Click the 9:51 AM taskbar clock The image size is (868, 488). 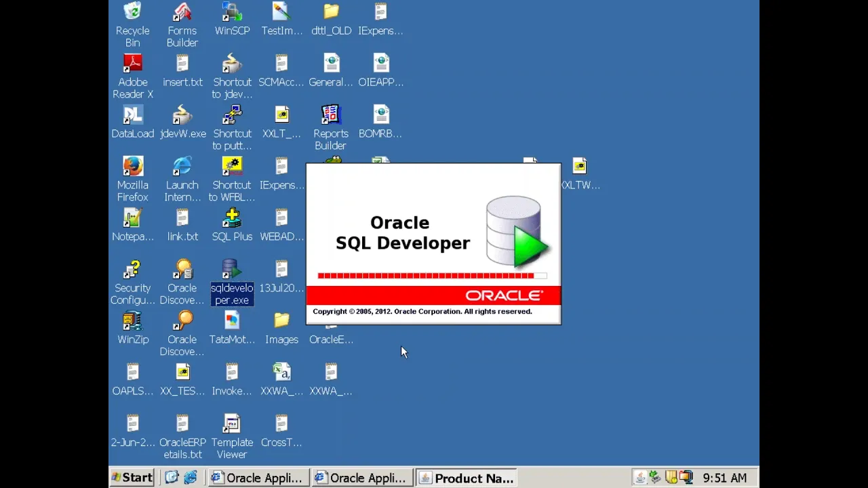coord(725,478)
